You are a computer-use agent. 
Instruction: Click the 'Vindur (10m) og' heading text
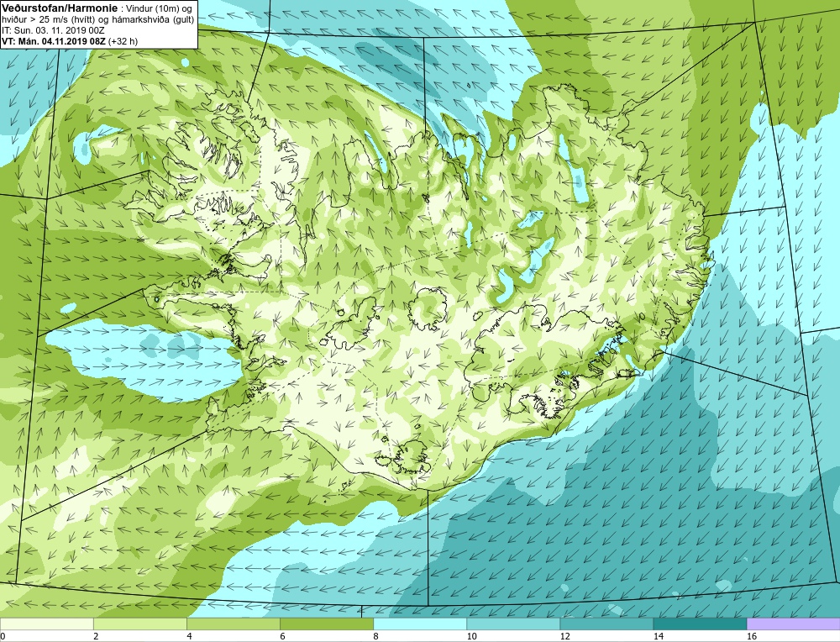pos(158,8)
